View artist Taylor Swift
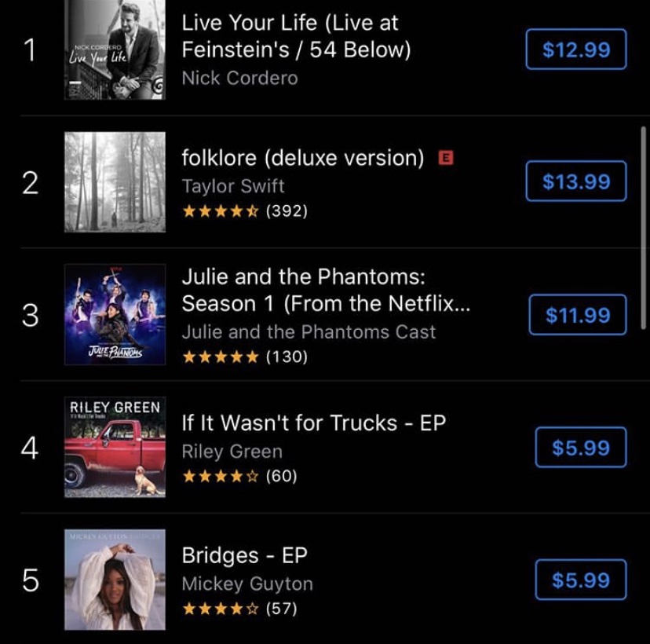This screenshot has height=644, width=650. tap(233, 186)
